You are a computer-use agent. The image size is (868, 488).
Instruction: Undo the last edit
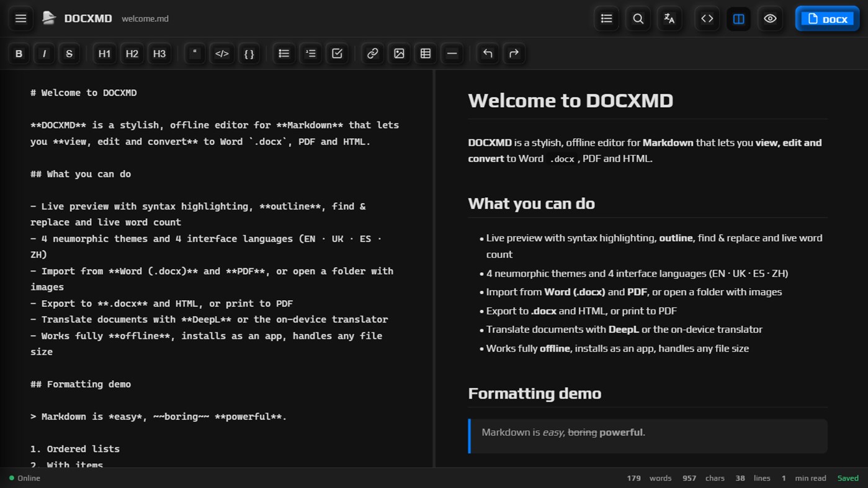coord(488,53)
